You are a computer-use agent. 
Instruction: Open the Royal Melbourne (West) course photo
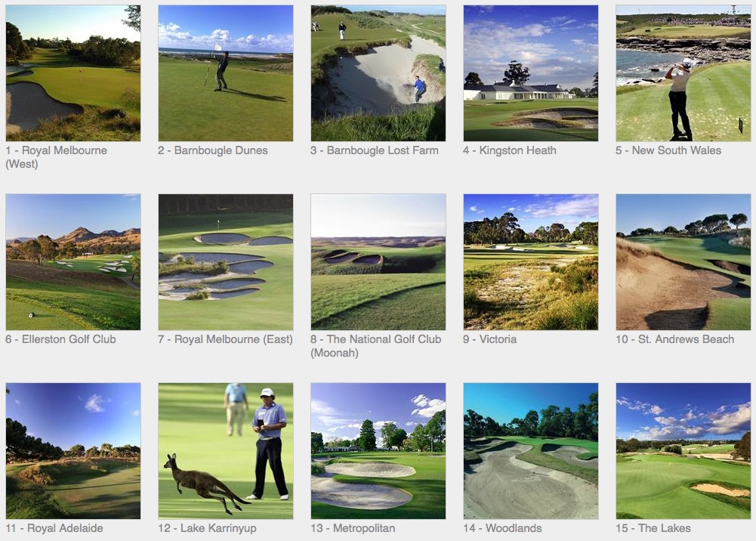coord(73,73)
